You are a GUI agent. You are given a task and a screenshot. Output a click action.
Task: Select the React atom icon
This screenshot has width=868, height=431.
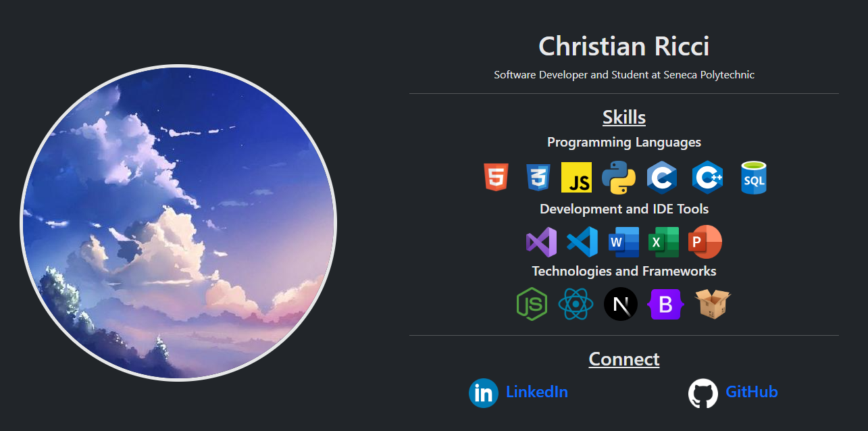576,304
